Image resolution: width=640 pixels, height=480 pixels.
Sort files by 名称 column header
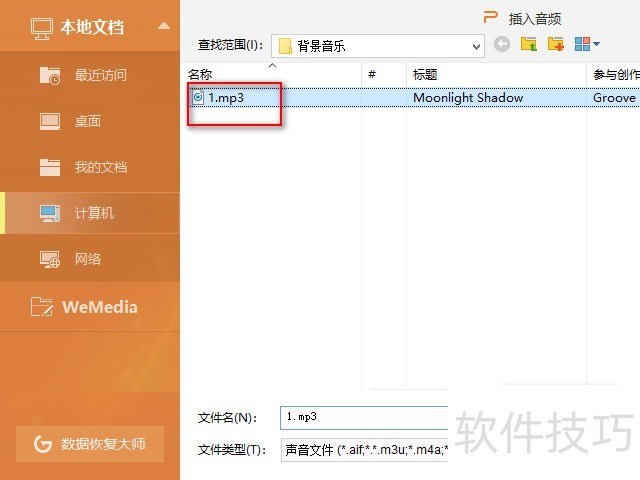pyautogui.click(x=272, y=74)
